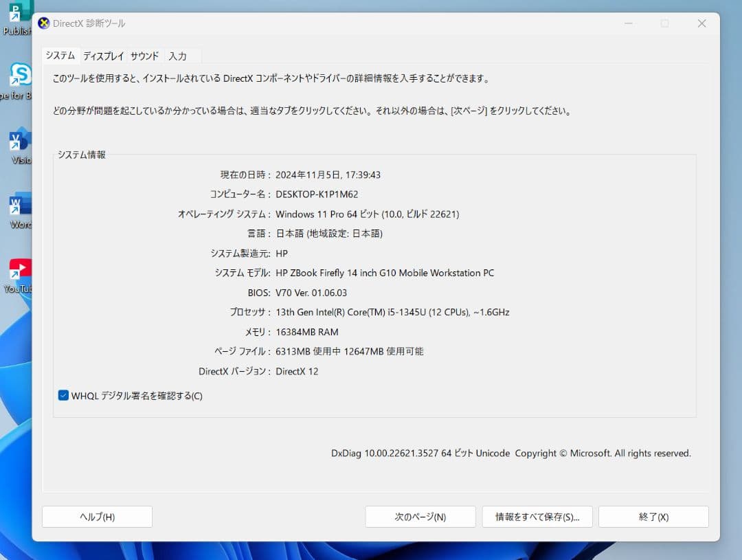
Task: Open help with the ヘルプ(H) button
Action: [x=97, y=516]
